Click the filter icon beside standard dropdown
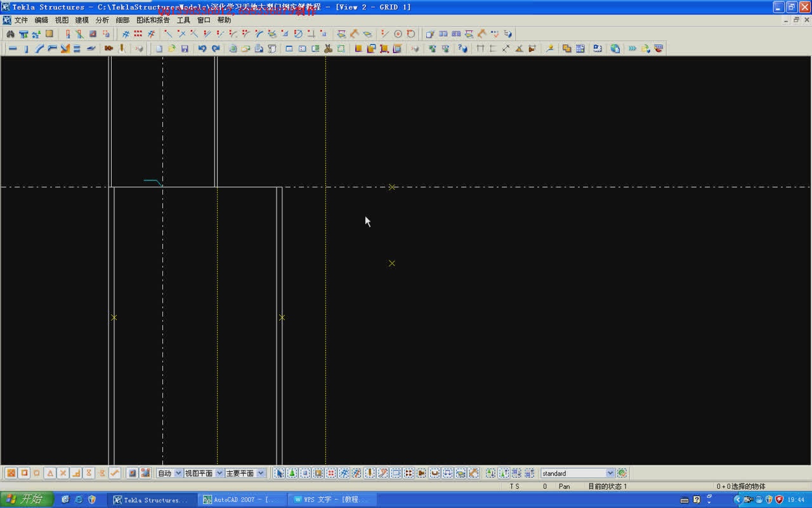Screen dimensions: 812x508 [x=622, y=473]
